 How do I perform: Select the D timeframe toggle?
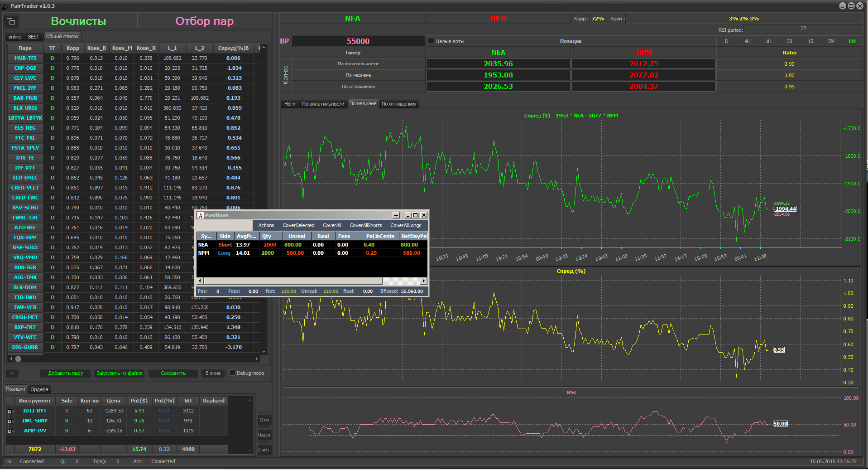click(727, 41)
